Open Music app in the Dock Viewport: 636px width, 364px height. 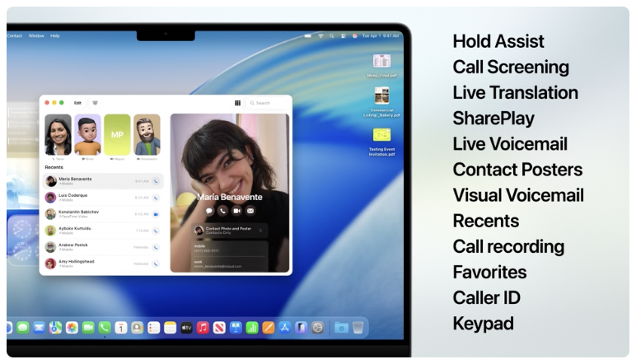(x=203, y=327)
